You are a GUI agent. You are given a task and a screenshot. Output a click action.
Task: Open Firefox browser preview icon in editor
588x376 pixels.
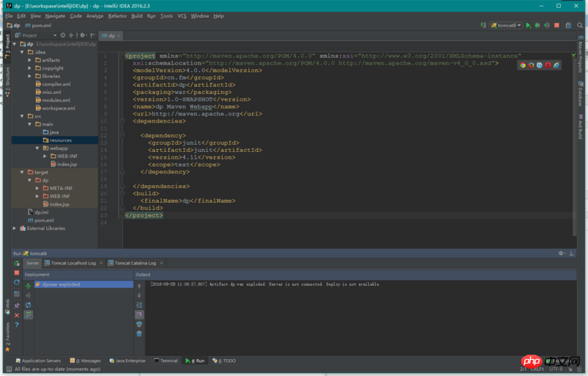pyautogui.click(x=531, y=65)
